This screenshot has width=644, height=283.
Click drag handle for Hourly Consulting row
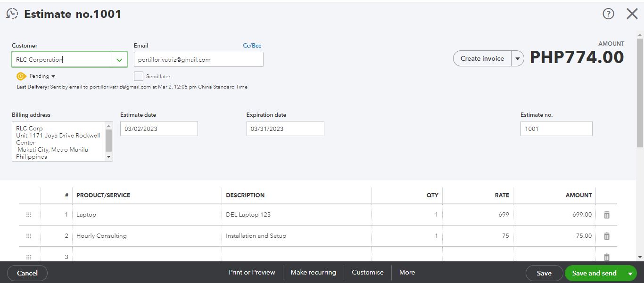tap(29, 236)
